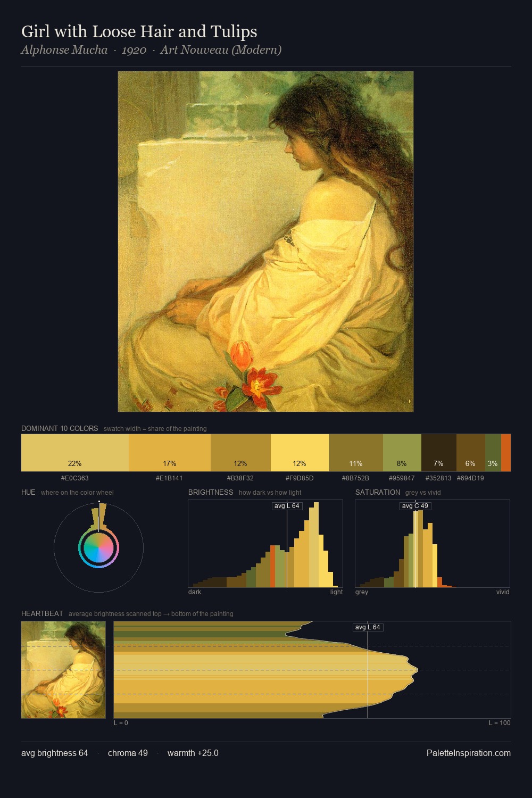The width and height of the screenshot is (532, 798).
Task: Click 'grey vs vivid' caption
Action: (x=423, y=492)
